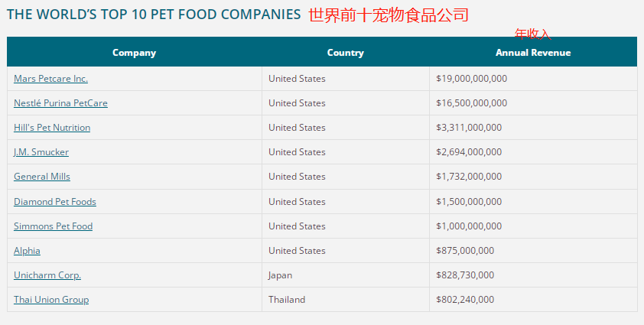644x325 pixels.
Task: Click the $19,000,000,000 revenue cell
Action: click(x=471, y=79)
